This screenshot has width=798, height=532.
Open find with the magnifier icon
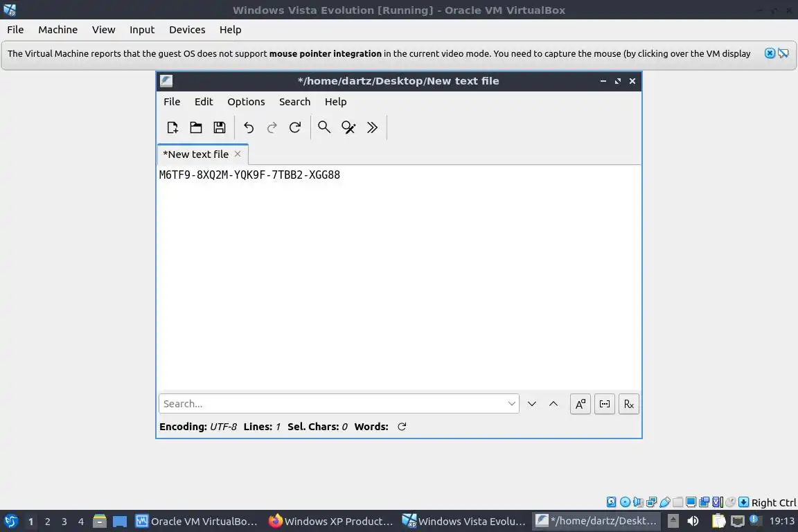tap(324, 127)
